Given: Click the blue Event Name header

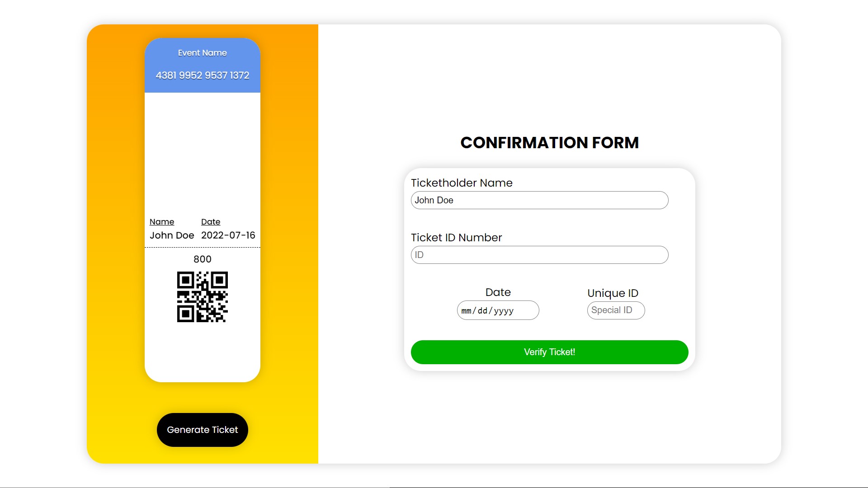Looking at the screenshot, I should 202,53.
